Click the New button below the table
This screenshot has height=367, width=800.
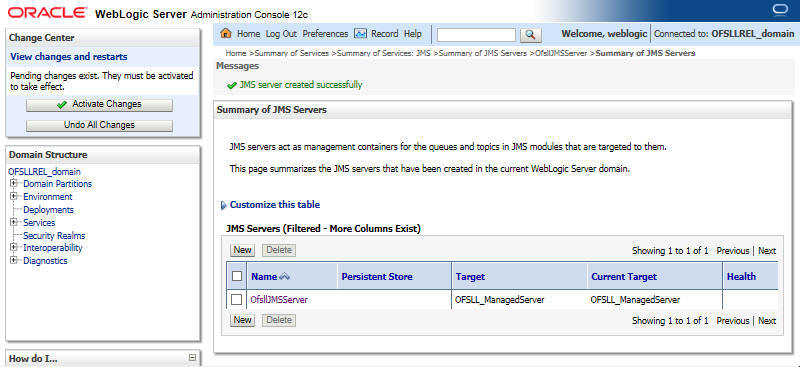[242, 320]
